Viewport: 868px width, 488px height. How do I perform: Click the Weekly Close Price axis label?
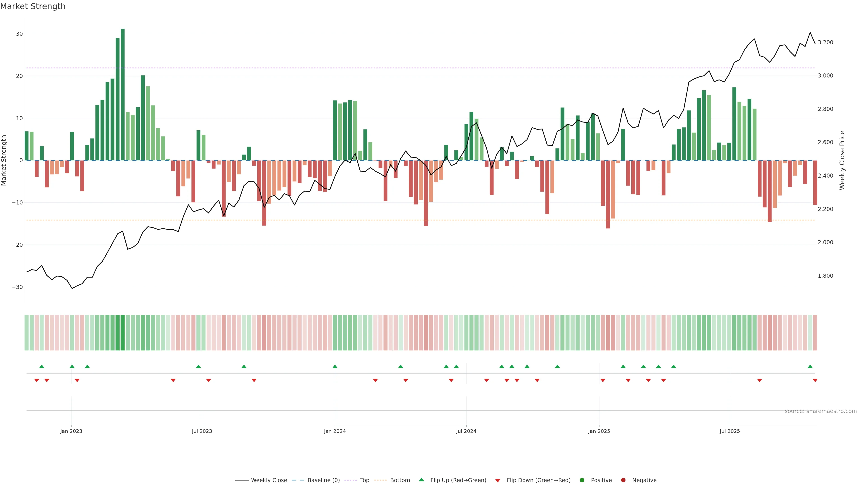click(x=842, y=160)
